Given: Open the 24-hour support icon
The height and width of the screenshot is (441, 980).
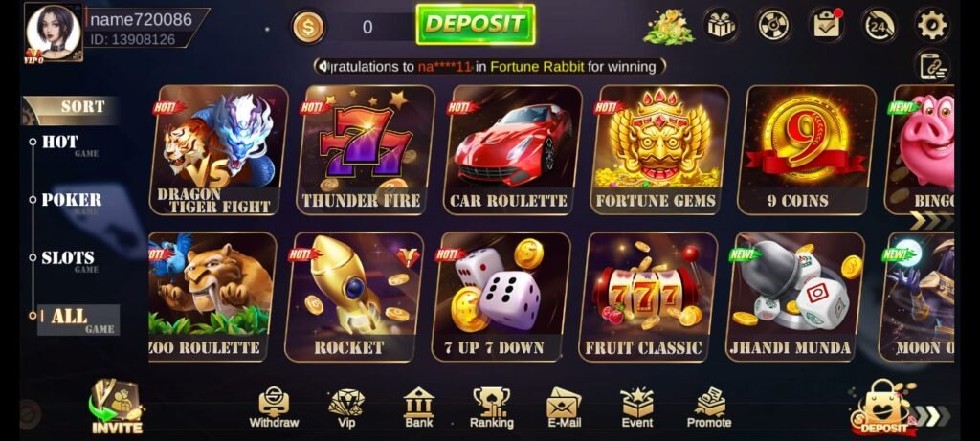Looking at the screenshot, I should coord(880,26).
